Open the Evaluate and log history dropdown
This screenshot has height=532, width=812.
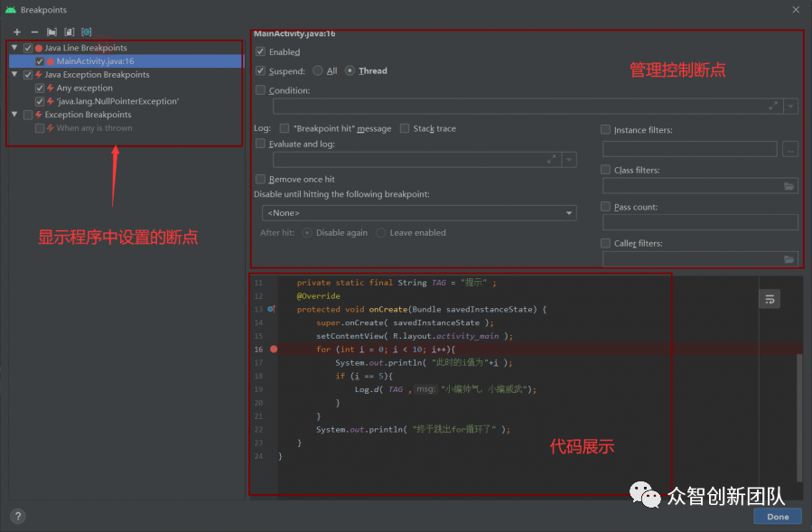pos(569,160)
